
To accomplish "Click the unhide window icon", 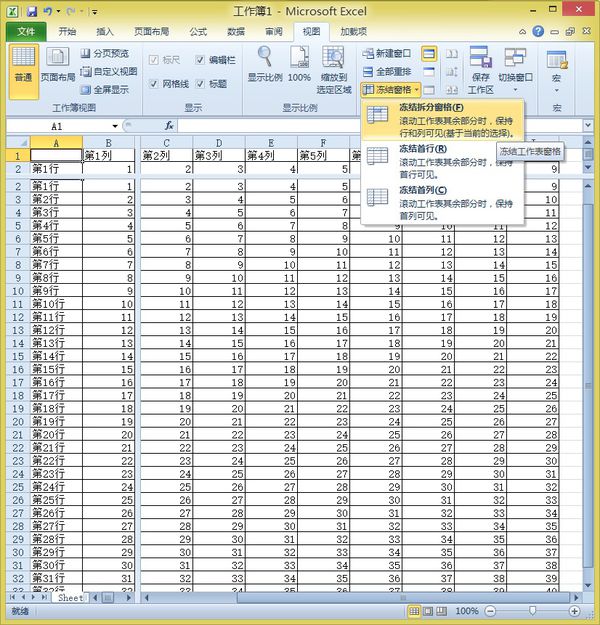I will pyautogui.click(x=429, y=90).
